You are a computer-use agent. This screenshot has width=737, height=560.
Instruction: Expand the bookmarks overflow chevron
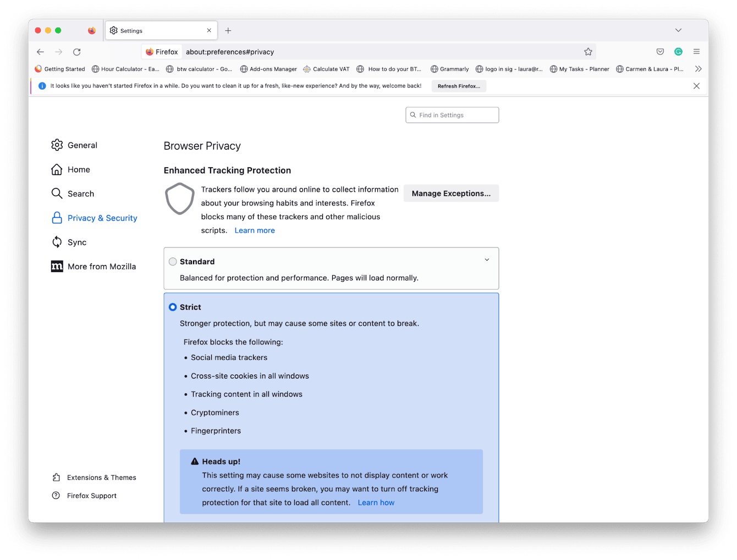coord(698,69)
